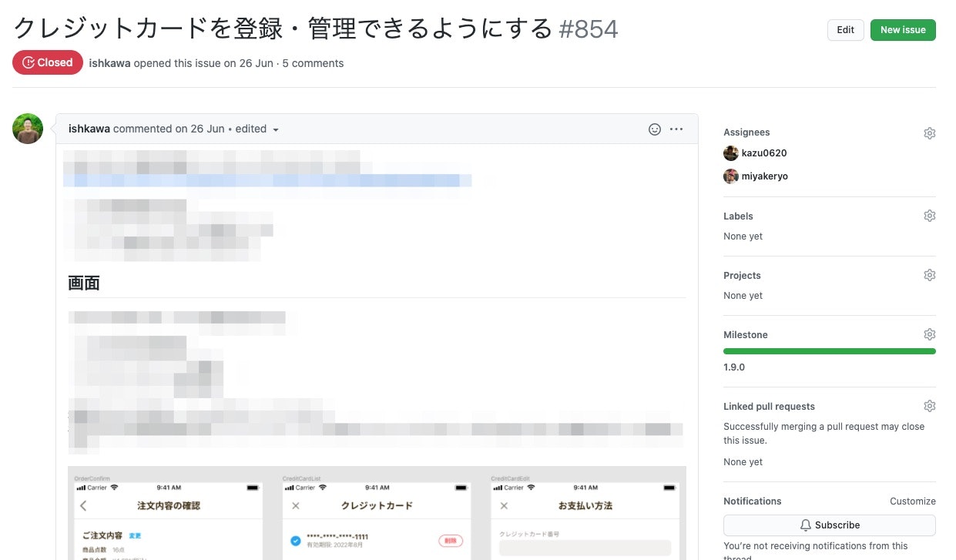Screen dimensions: 956x560
Task: Open the Projects settings gear
Action: (x=929, y=275)
